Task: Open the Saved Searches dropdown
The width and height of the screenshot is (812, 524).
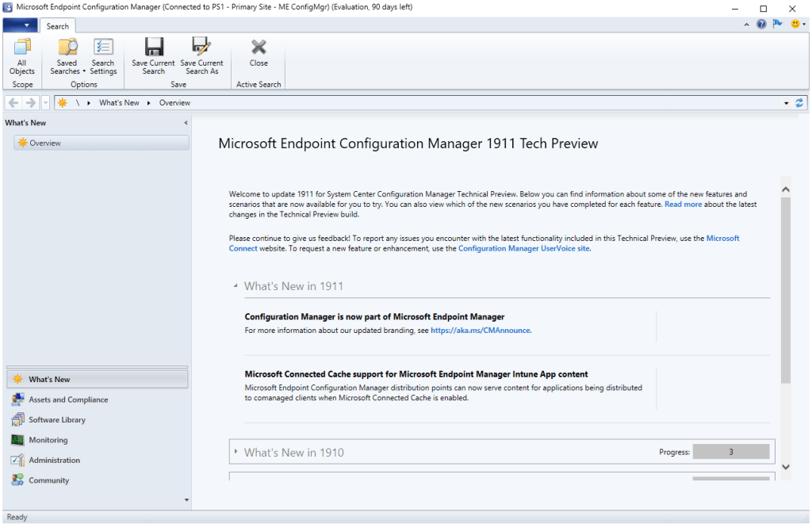Action: point(67,57)
